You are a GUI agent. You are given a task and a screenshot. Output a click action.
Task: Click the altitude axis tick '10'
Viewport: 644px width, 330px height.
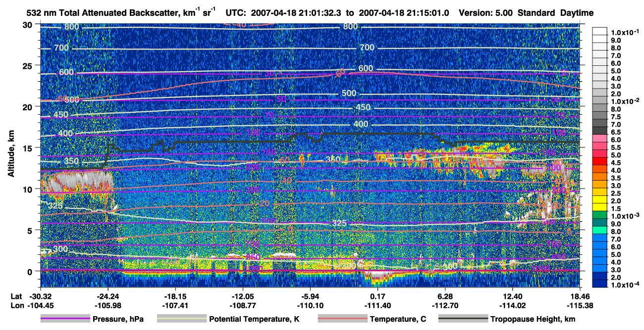pyautogui.click(x=28, y=189)
